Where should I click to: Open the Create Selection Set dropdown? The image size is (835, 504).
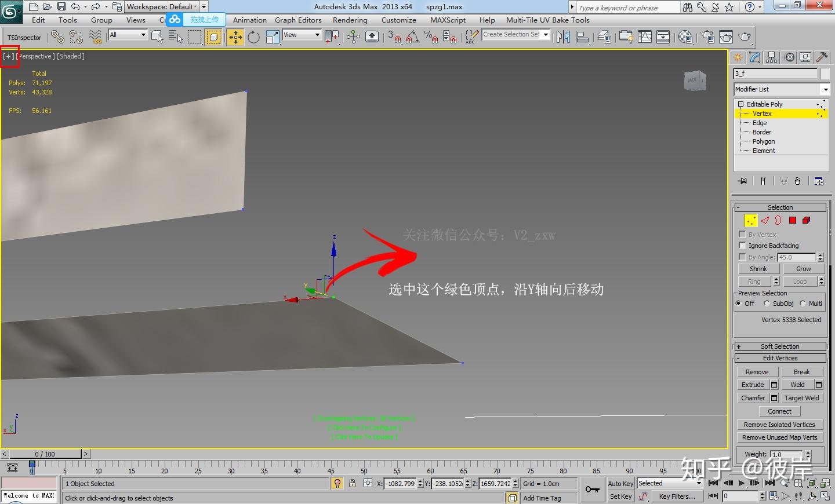pos(515,35)
